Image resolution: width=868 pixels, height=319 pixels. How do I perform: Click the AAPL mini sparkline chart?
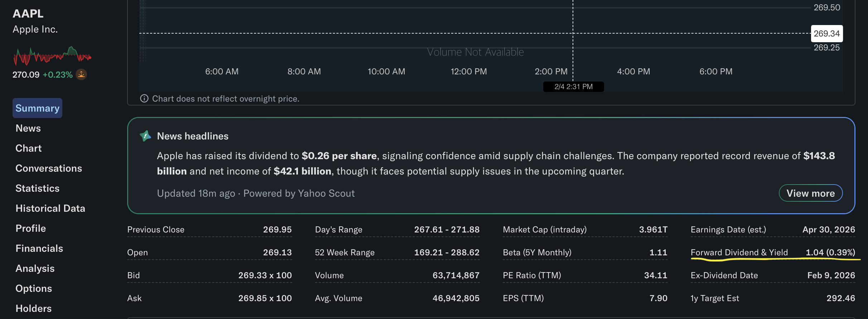(x=52, y=55)
